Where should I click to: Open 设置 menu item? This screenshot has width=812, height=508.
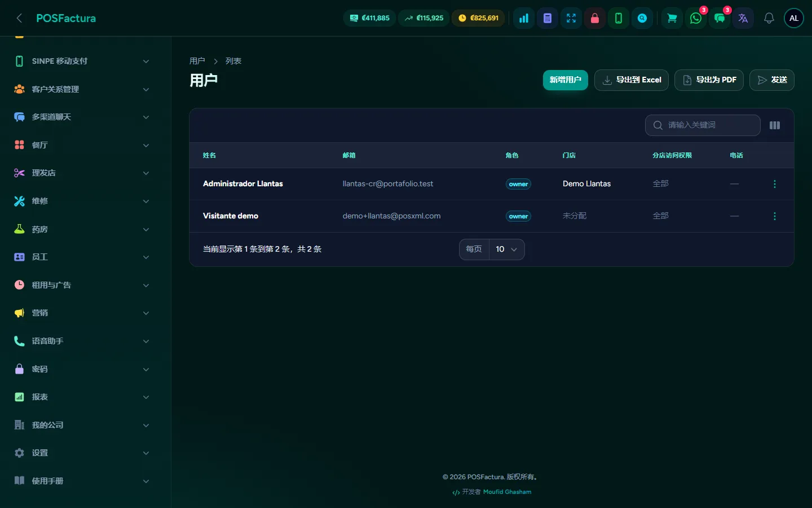tap(82, 453)
